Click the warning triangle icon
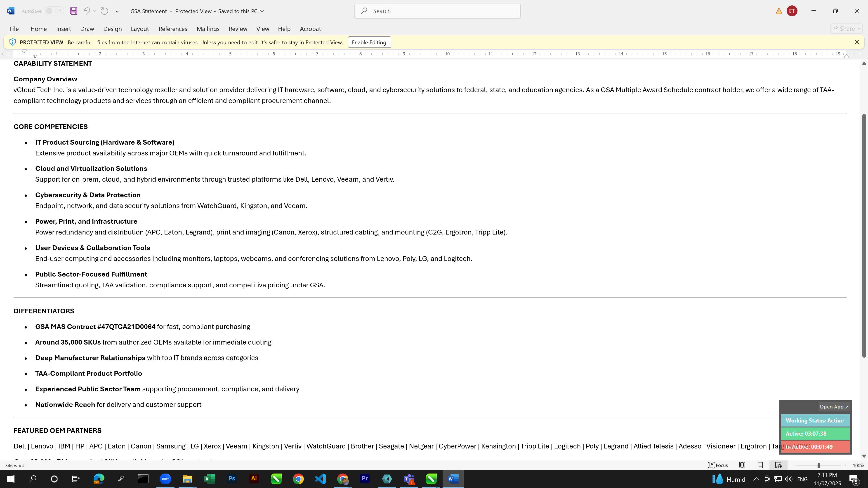868x488 pixels. tap(779, 11)
